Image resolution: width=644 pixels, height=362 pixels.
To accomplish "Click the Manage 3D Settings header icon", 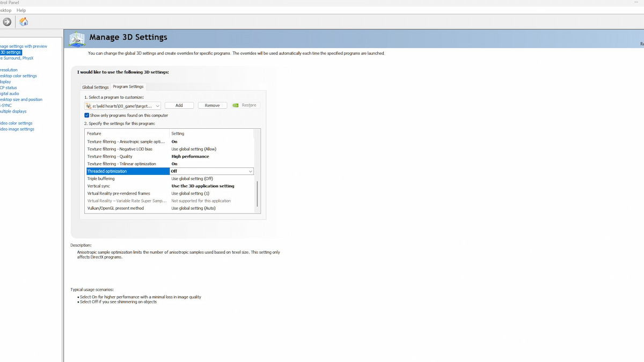I will point(77,39).
